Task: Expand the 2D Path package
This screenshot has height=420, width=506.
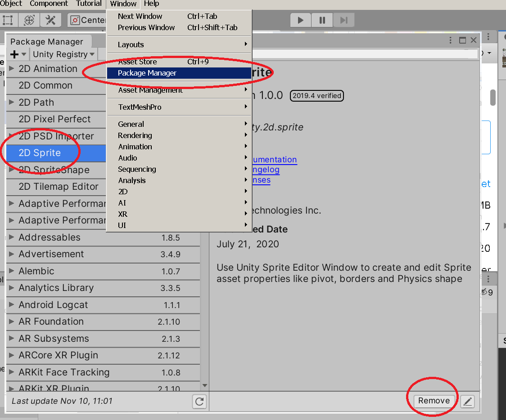Action: coord(12,102)
